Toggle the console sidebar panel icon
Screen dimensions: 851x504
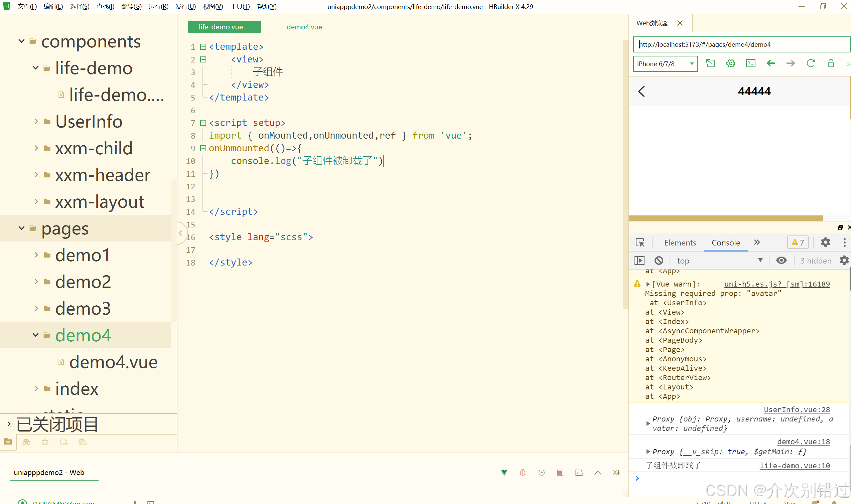pyautogui.click(x=640, y=261)
